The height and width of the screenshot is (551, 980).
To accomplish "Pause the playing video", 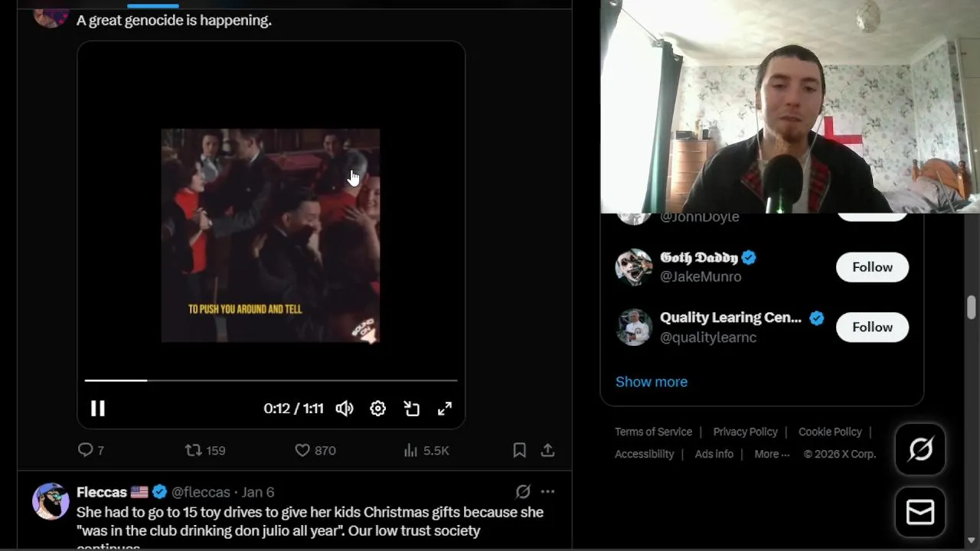I will pyautogui.click(x=98, y=409).
